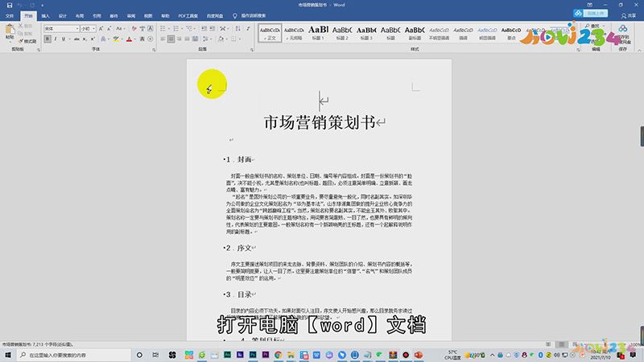Apply the Heading 1 style
This screenshot has height=362, width=644.
318,33
